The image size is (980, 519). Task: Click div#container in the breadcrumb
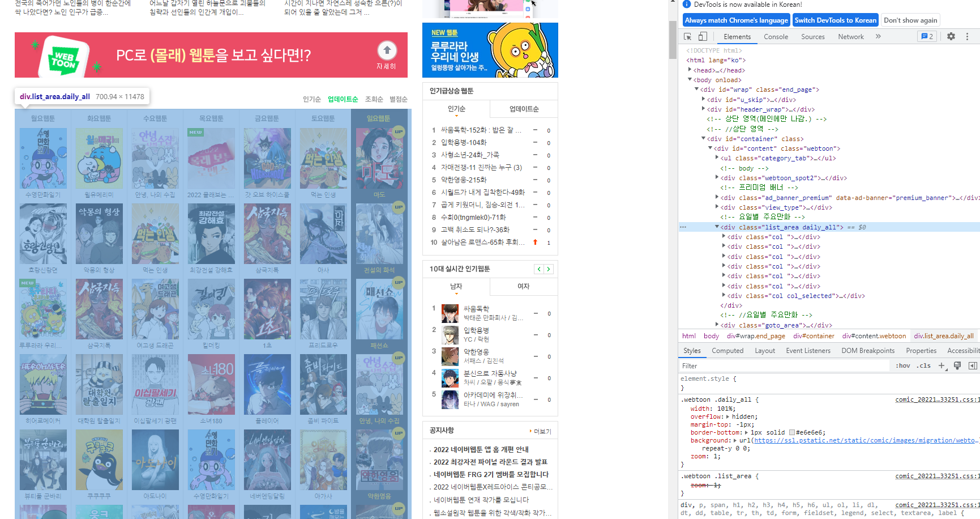[x=813, y=336]
